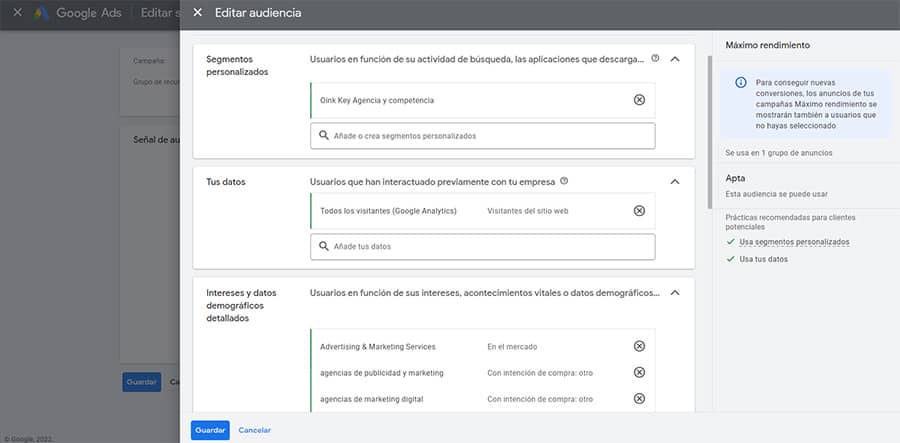
Task: Click agencias de publicidad y marketing text
Action: pyautogui.click(x=382, y=373)
